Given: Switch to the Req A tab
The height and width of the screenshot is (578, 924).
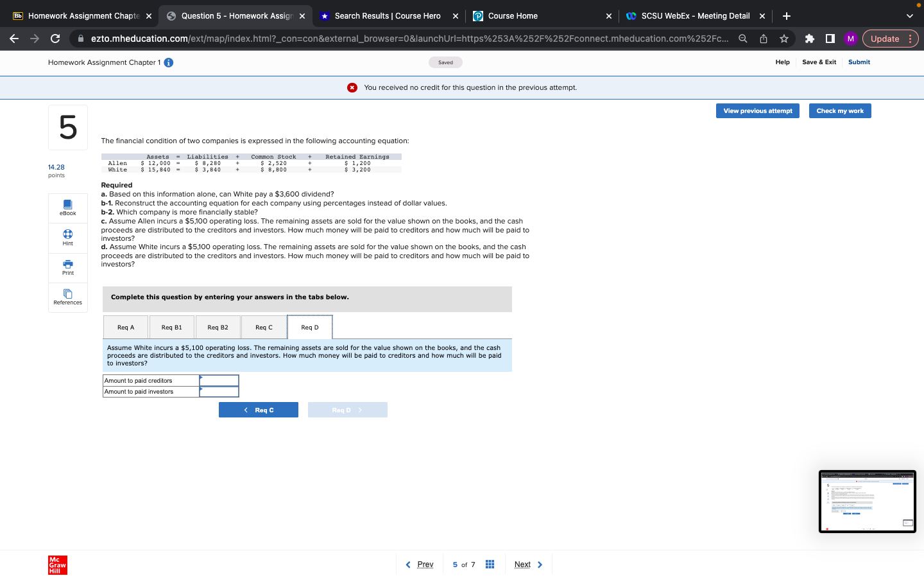Looking at the screenshot, I should pyautogui.click(x=125, y=327).
